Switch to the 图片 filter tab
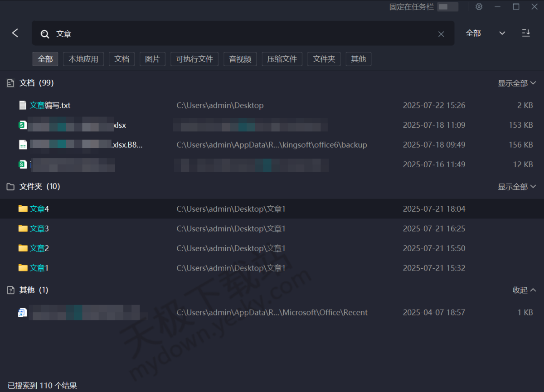Viewport: 544px width, 392px height. (152, 59)
